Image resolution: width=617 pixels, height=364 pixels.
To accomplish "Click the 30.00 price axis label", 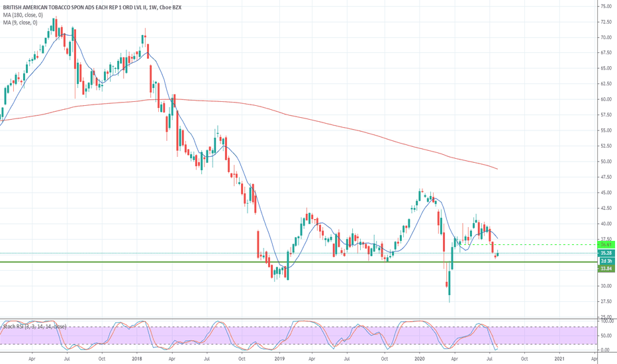I will tap(606, 286).
